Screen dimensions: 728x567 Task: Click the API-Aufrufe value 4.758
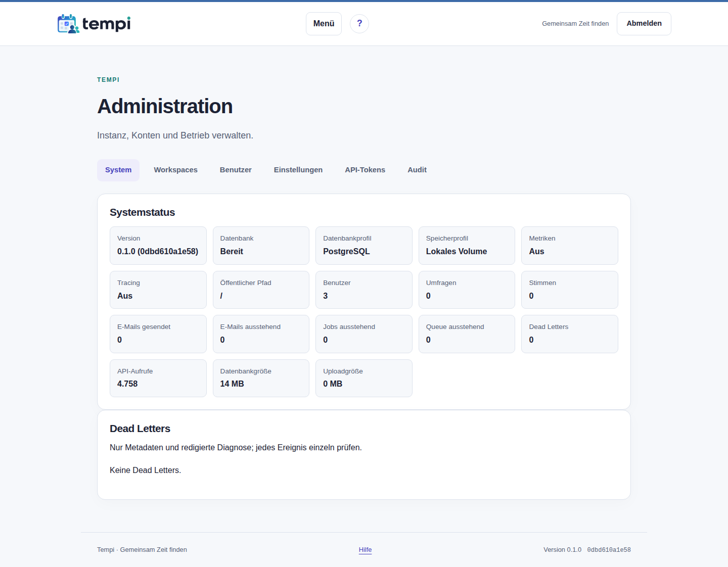click(x=127, y=384)
